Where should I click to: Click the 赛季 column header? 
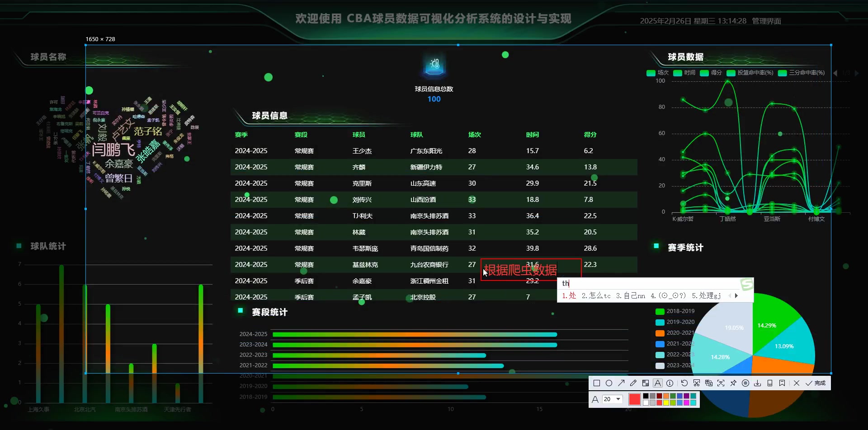coord(241,135)
